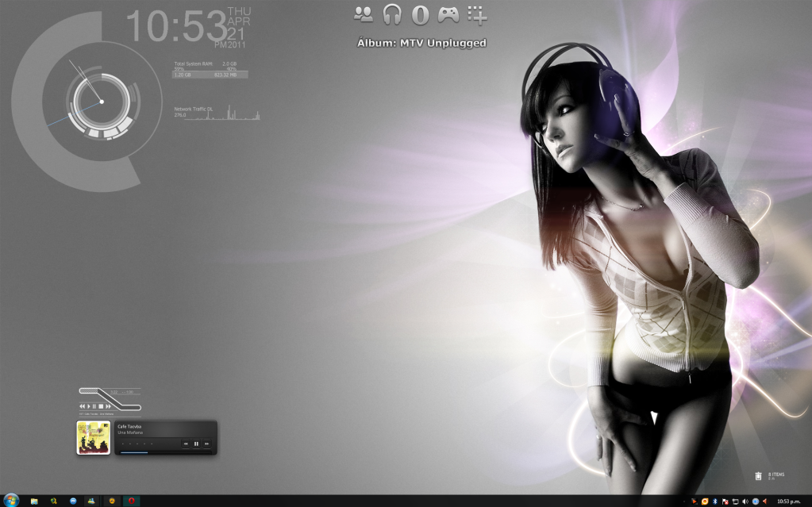
Task: Launch the Opera 'O' icon in top dock
Action: (x=420, y=15)
